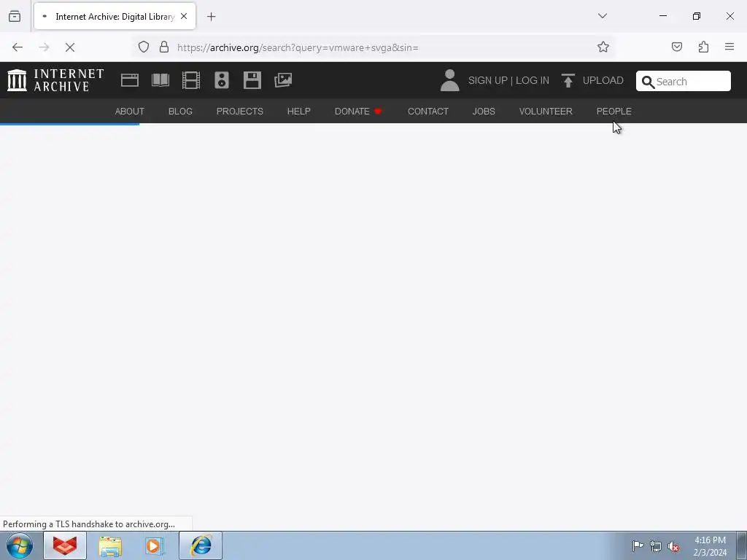Image resolution: width=747 pixels, height=560 pixels.
Task: Open the Video filmstrip icon
Action: (191, 80)
